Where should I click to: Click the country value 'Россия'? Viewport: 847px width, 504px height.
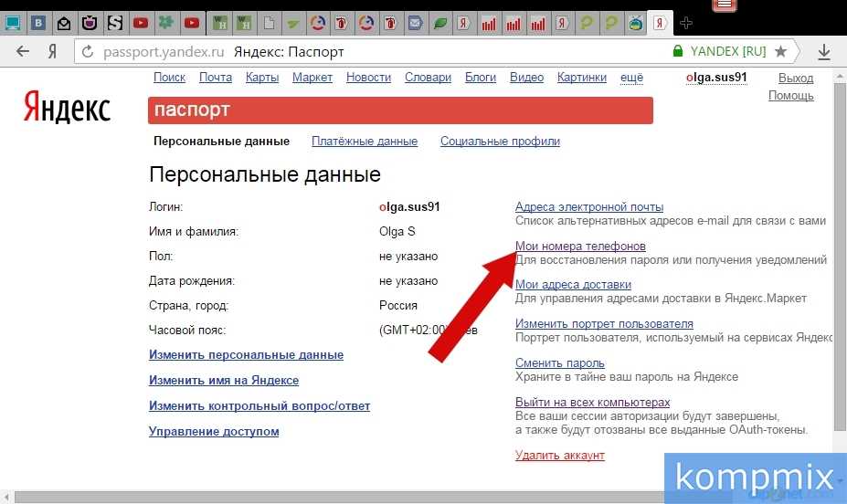398,306
